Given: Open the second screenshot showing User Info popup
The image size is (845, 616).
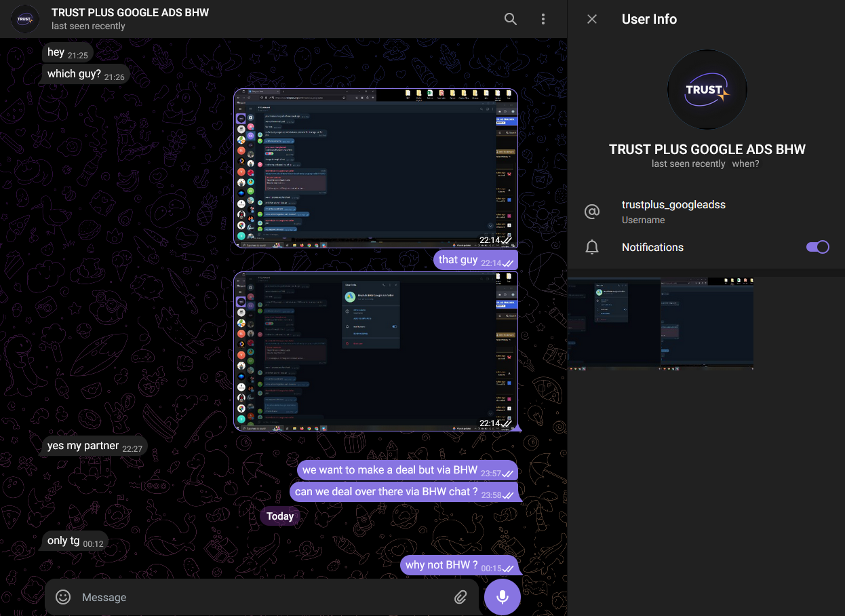Looking at the screenshot, I should tap(376, 351).
